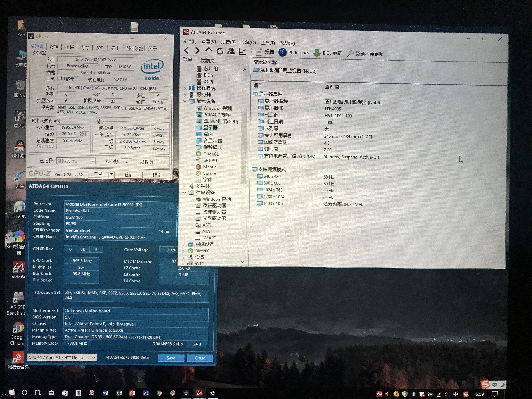Select PCI/AGP 视频 in the tree
This screenshot has width=532, height=399.
tap(213, 115)
